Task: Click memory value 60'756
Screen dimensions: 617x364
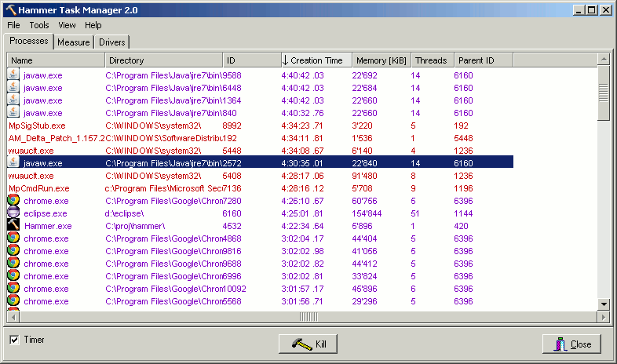Action: coord(364,202)
